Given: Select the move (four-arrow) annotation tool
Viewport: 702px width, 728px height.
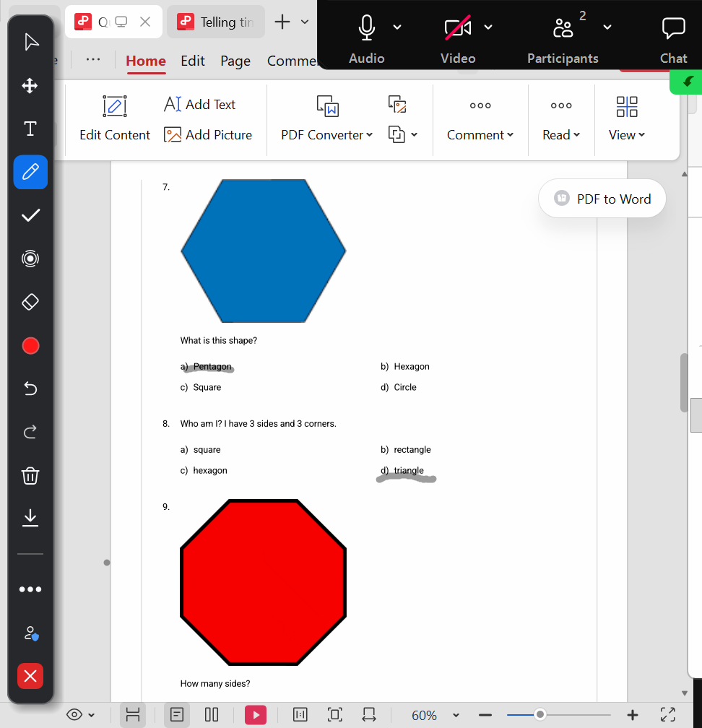Looking at the screenshot, I should [x=30, y=85].
